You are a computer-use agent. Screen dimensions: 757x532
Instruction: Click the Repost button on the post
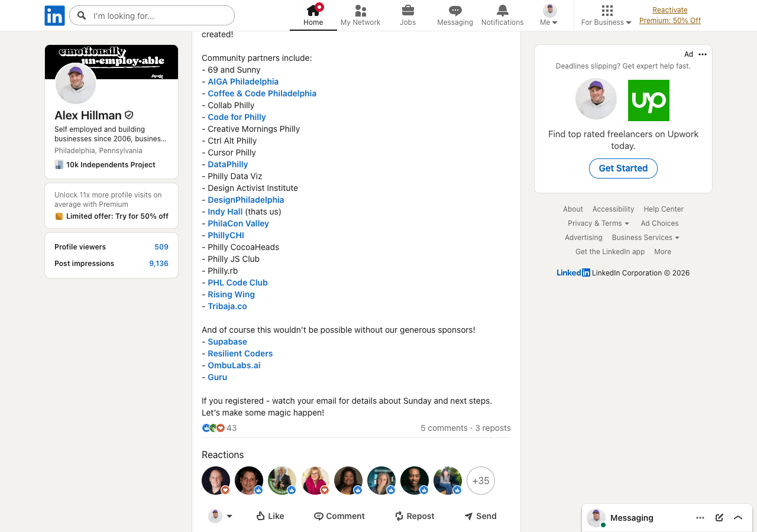(415, 516)
